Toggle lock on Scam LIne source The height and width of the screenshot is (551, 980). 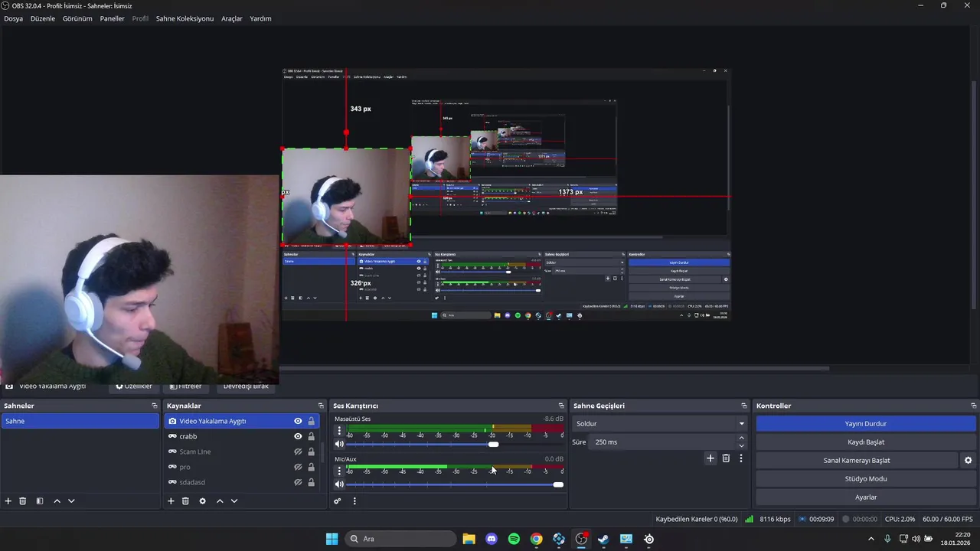point(311,452)
